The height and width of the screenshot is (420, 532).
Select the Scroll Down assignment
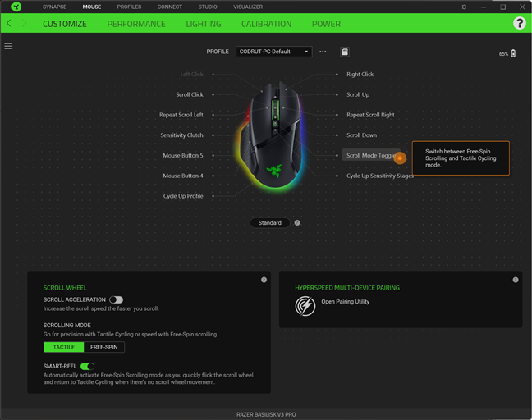coord(362,135)
